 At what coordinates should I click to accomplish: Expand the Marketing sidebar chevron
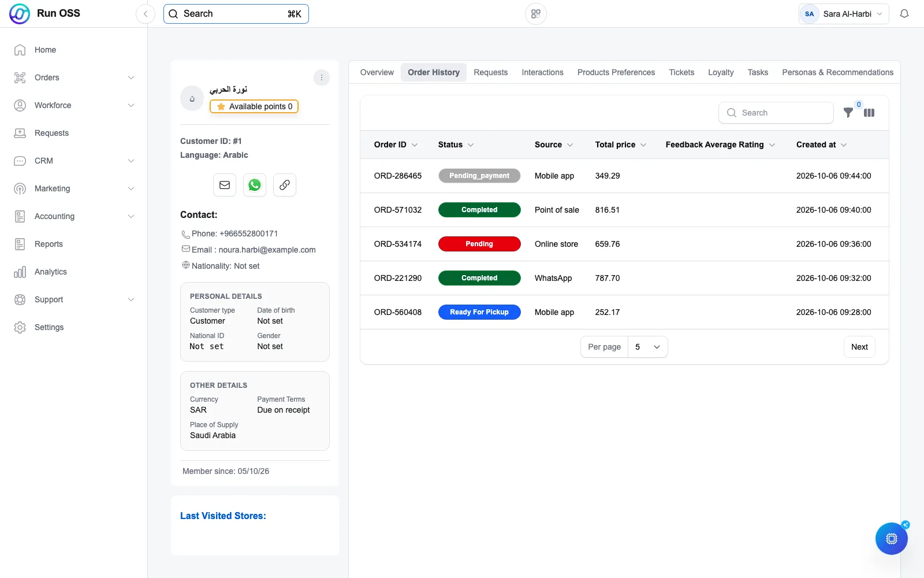[131, 188]
